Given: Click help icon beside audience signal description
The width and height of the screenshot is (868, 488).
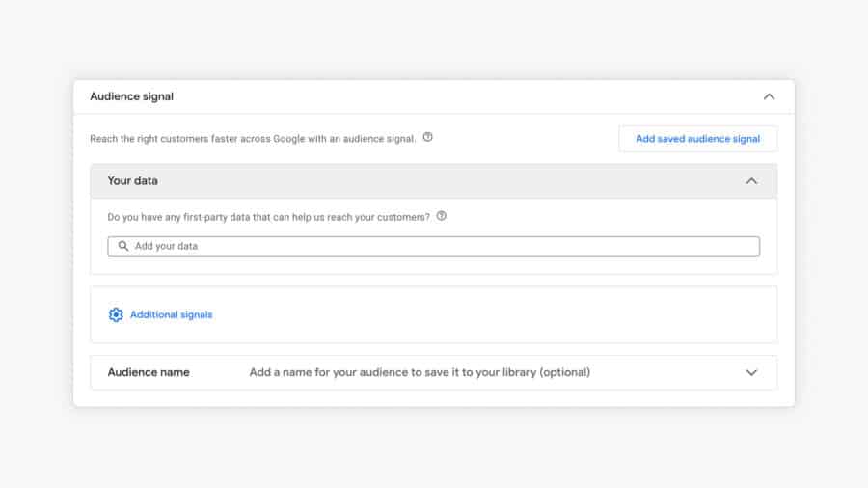Looking at the screenshot, I should (427, 138).
